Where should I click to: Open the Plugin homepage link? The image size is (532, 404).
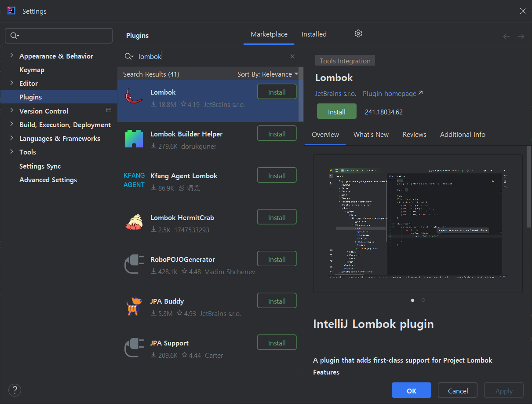pos(393,94)
